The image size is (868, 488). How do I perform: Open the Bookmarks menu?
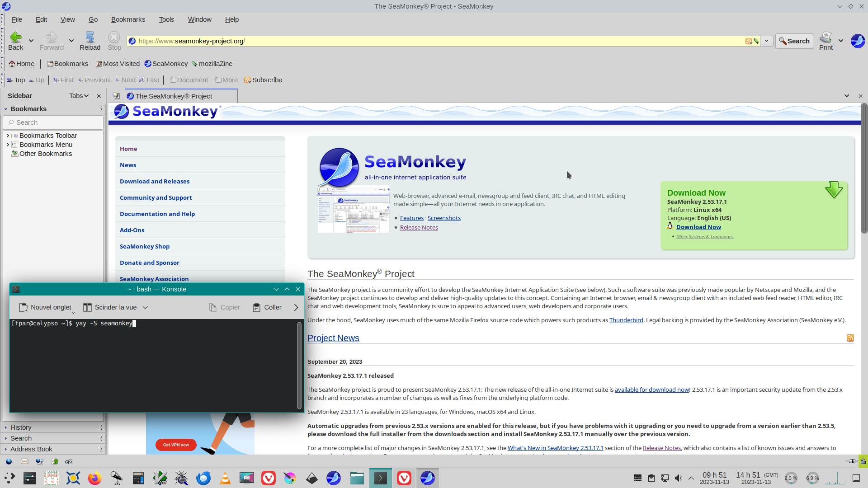click(x=128, y=19)
